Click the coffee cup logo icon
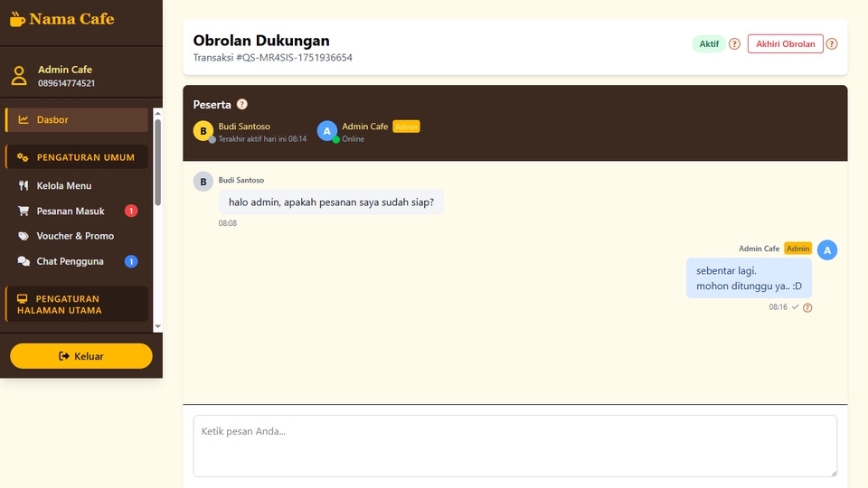 [x=18, y=18]
